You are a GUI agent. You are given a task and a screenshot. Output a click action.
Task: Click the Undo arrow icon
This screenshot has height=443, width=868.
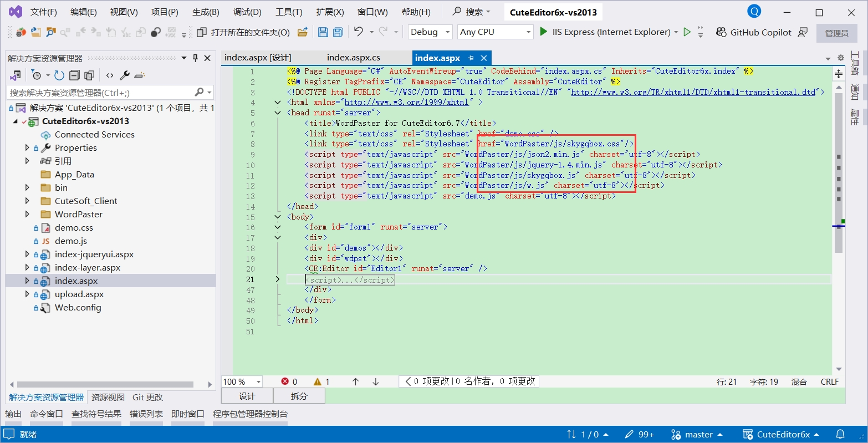click(x=359, y=32)
